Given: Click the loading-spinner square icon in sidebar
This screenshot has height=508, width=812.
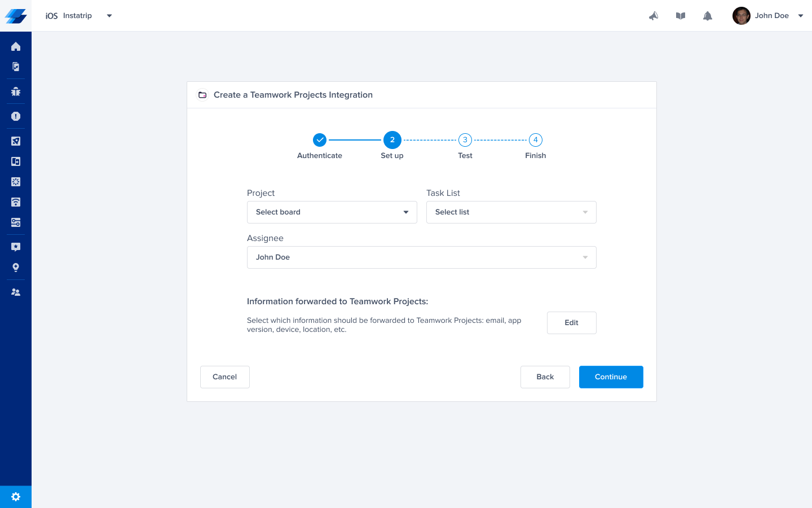Looking at the screenshot, I should click(x=16, y=182).
